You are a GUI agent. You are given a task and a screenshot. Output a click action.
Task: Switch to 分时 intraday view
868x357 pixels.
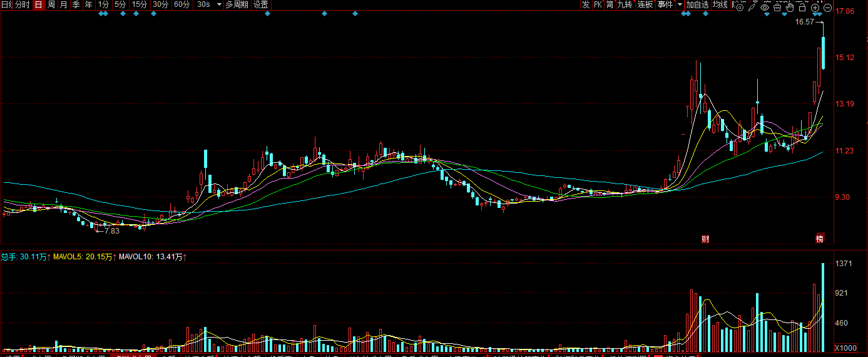pyautogui.click(x=23, y=4)
